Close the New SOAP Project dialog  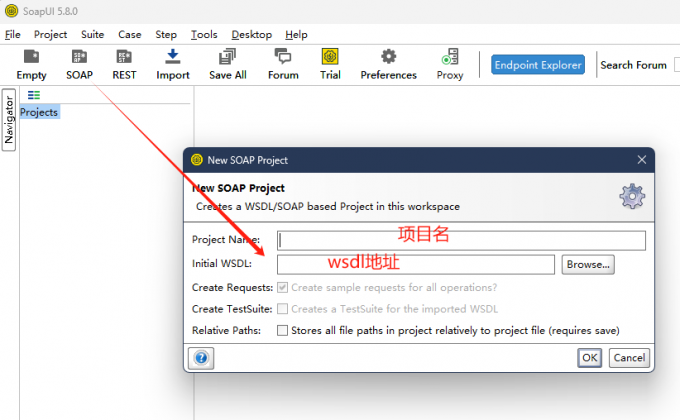click(642, 160)
